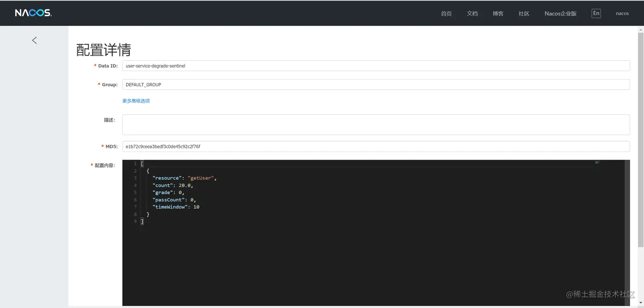Open the nacos user menu
The width and height of the screenshot is (644, 308).
(622, 13)
